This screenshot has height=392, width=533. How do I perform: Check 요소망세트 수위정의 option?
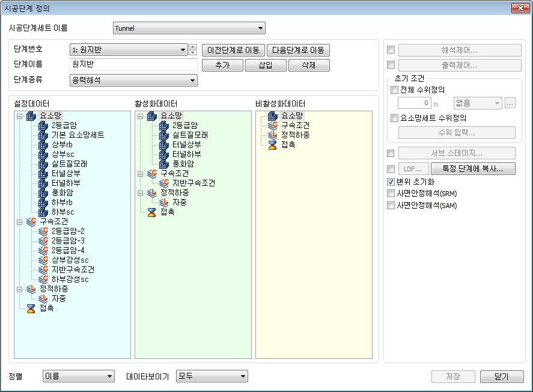(394, 118)
